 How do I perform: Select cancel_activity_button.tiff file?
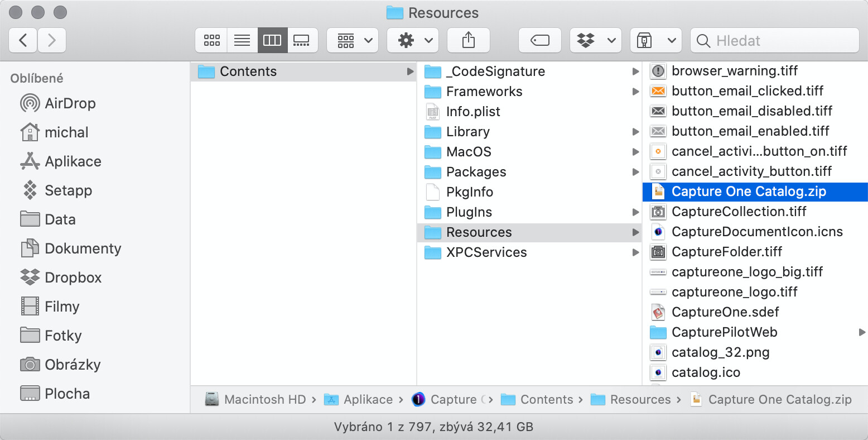click(755, 171)
